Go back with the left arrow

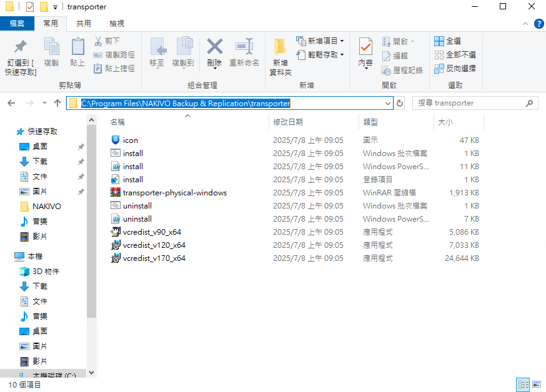[11, 103]
